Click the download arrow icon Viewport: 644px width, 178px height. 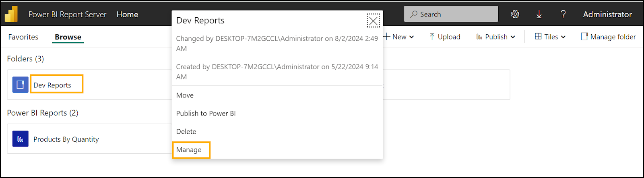coord(539,14)
